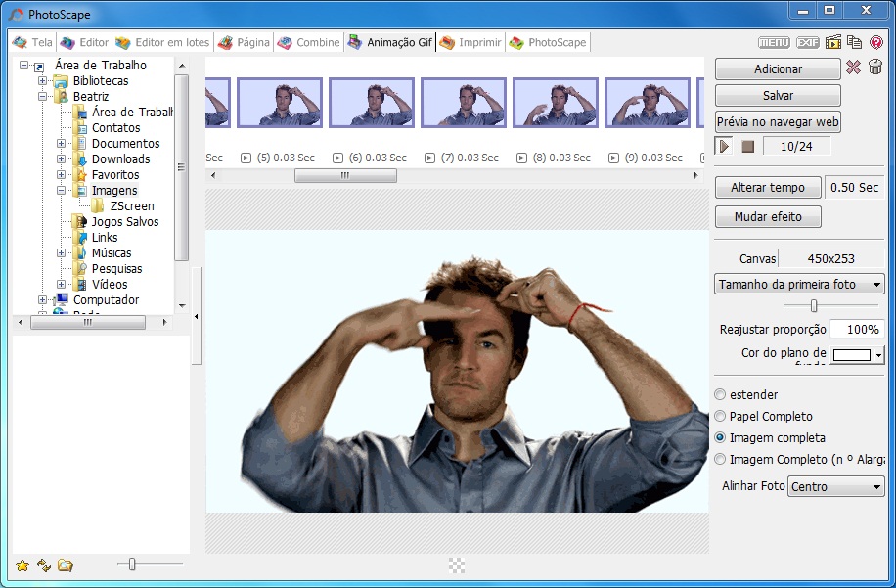The width and height of the screenshot is (896, 588).
Task: Open the 'Alinhar Foto' Centro dropdown
Action: (x=836, y=486)
